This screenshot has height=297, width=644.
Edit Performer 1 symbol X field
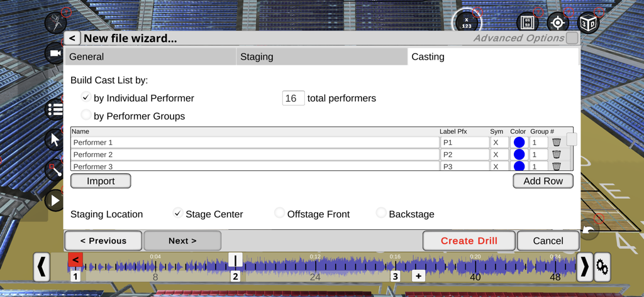tap(499, 143)
